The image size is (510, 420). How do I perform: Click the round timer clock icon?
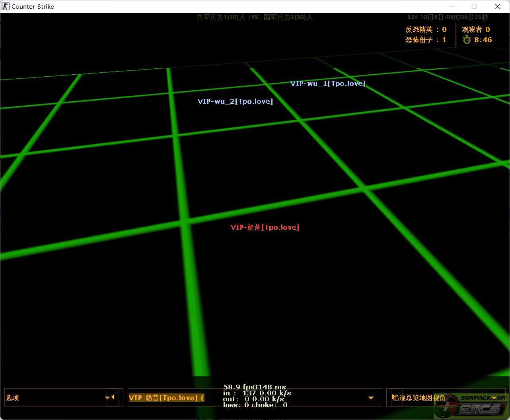coord(467,40)
